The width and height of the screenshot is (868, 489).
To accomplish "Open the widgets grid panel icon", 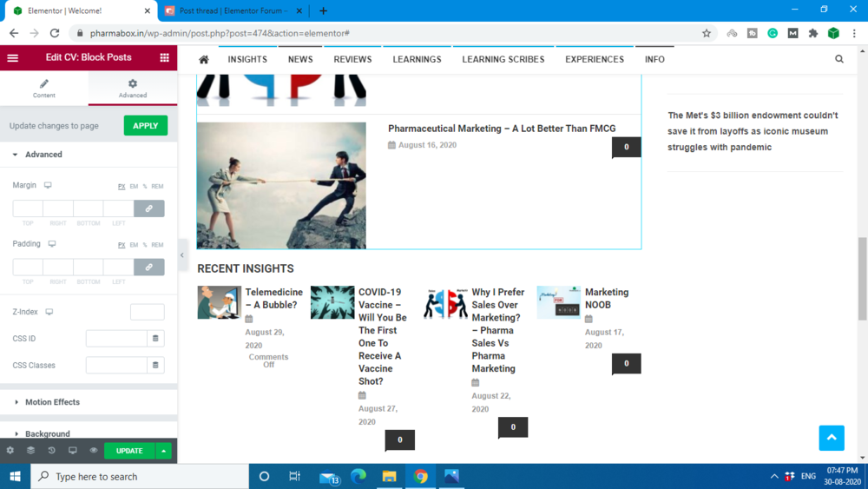I will (x=164, y=57).
